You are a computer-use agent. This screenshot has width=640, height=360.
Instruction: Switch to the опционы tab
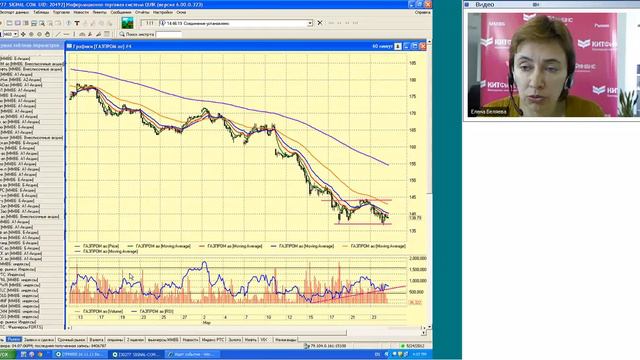(x=115, y=339)
